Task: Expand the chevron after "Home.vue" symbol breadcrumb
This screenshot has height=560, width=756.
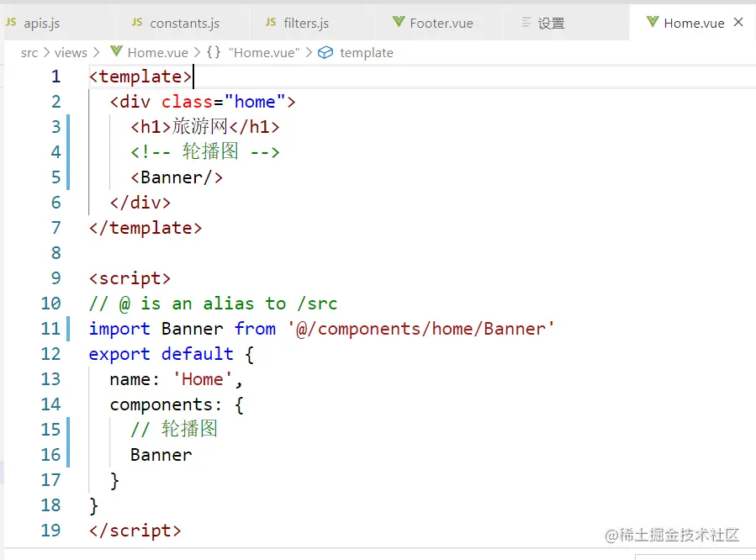Action: pyautogui.click(x=309, y=52)
